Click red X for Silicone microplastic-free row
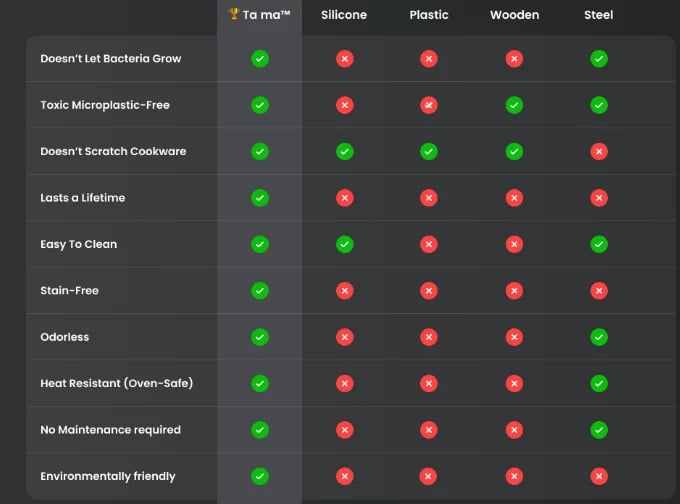This screenshot has height=504, width=680. coord(344,105)
